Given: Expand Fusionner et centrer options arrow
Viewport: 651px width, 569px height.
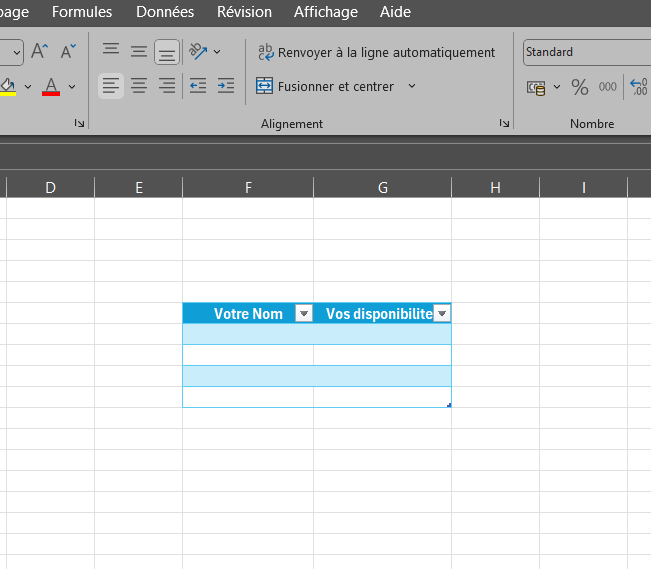Looking at the screenshot, I should point(412,86).
